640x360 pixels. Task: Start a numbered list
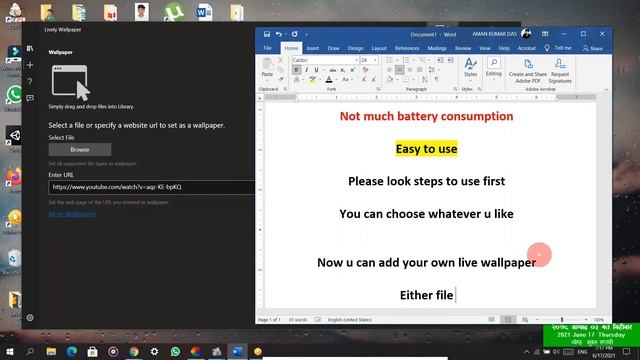click(406, 60)
